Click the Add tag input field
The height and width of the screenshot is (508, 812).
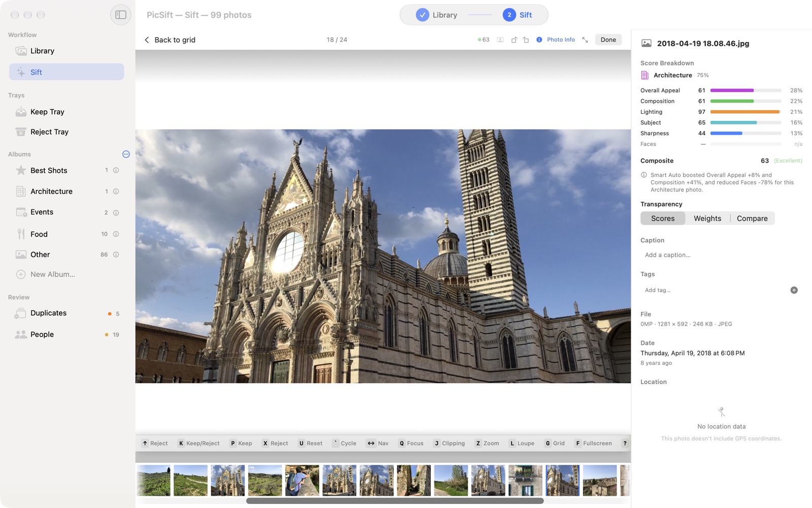(x=713, y=290)
